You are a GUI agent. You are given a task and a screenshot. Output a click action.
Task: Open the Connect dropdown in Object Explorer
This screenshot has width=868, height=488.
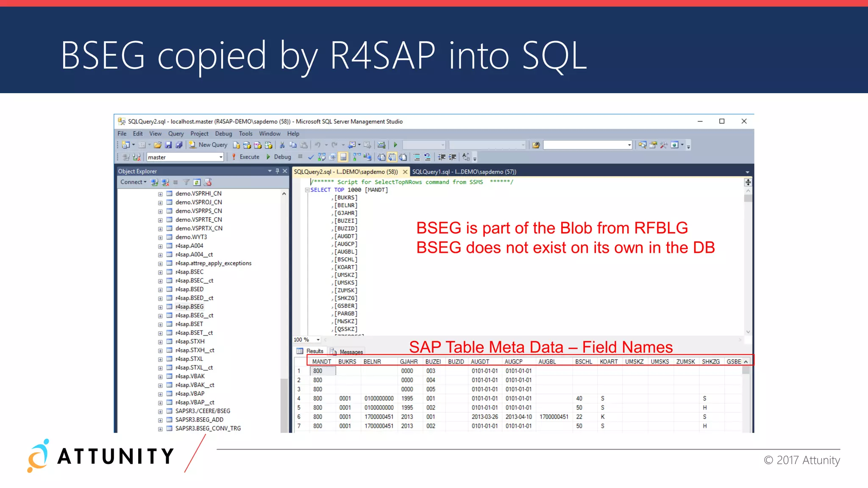point(133,182)
